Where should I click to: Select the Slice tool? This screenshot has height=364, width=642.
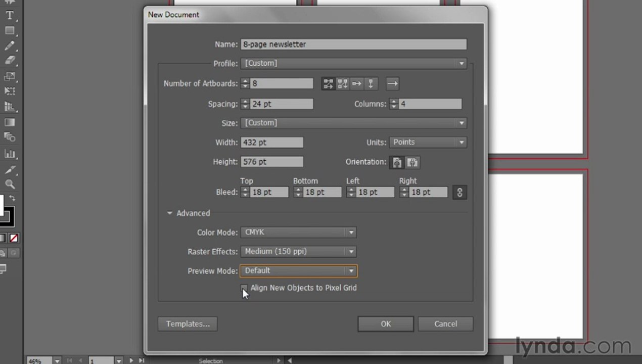point(9,169)
